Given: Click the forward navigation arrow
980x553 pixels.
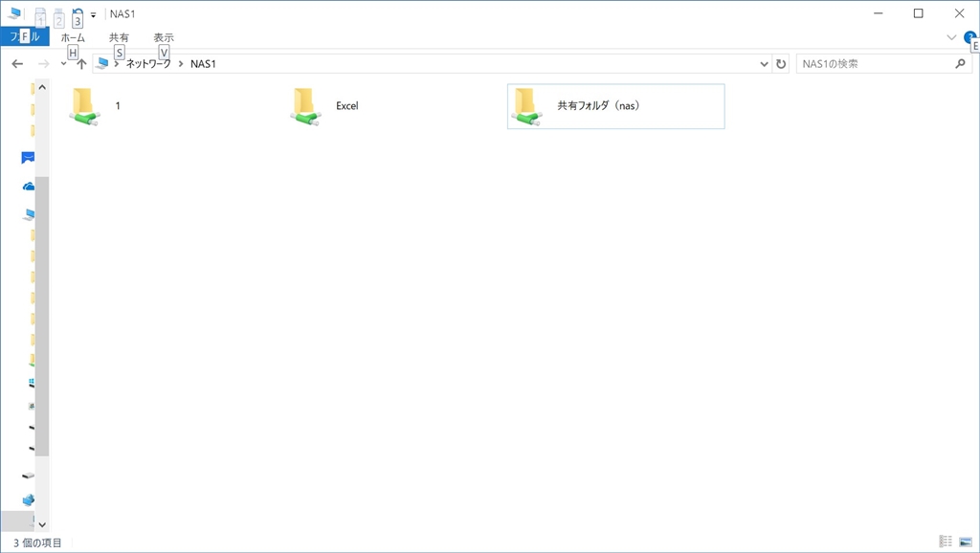Looking at the screenshot, I should tap(43, 64).
